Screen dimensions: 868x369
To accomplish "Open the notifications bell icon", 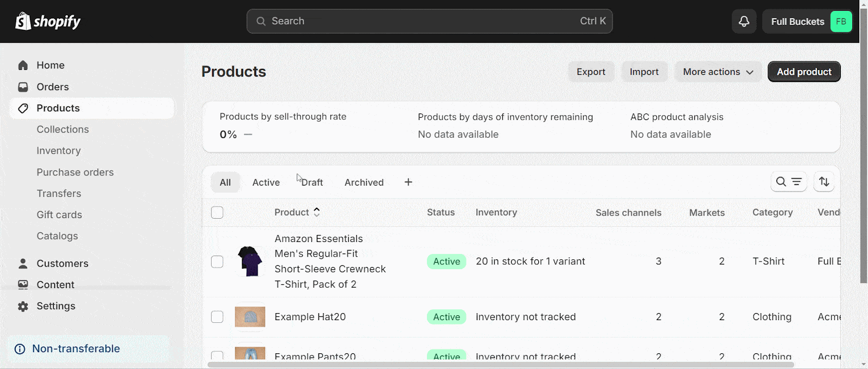I will tap(744, 22).
